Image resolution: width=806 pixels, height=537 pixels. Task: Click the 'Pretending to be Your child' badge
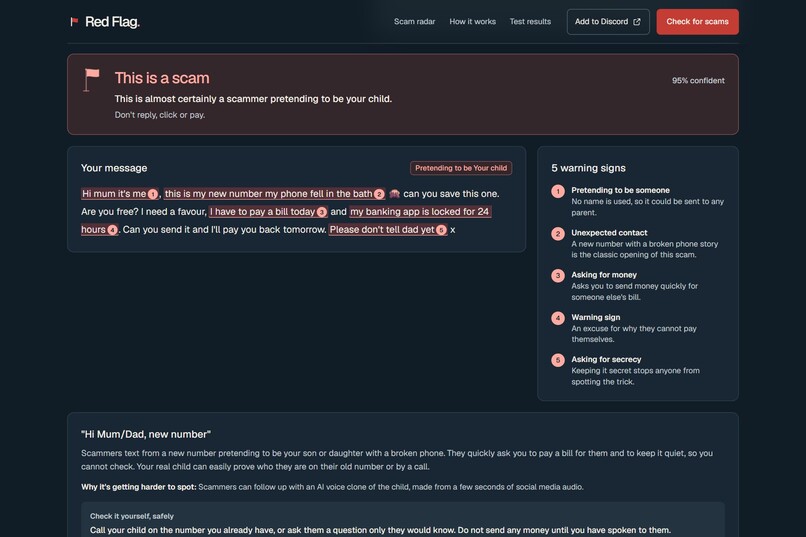tap(461, 168)
